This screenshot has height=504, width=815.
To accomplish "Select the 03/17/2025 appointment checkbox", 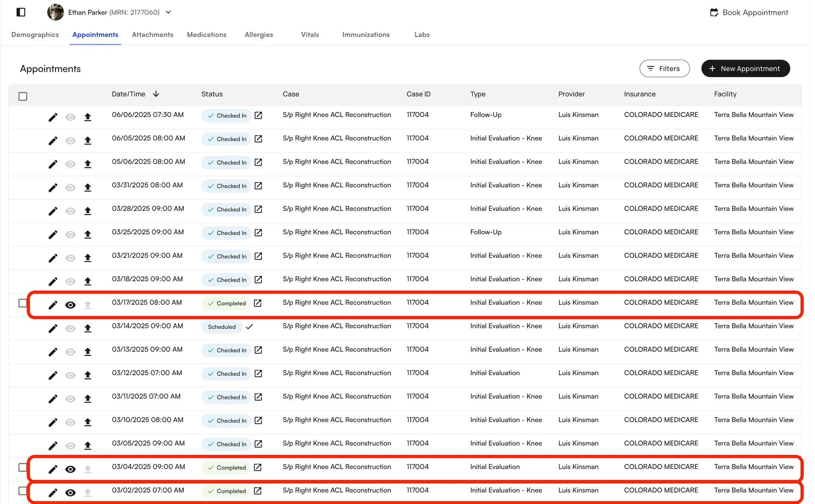I will (x=23, y=303).
